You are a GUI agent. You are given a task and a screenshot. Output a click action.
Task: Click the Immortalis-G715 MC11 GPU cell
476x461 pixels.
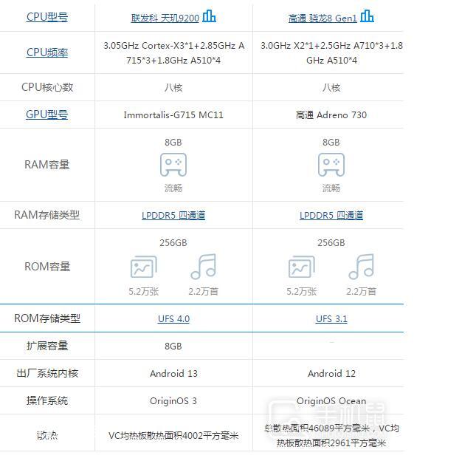click(173, 115)
